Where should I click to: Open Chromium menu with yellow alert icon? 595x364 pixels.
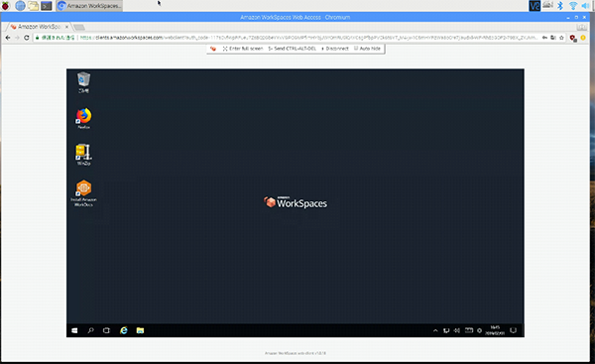tap(583, 38)
